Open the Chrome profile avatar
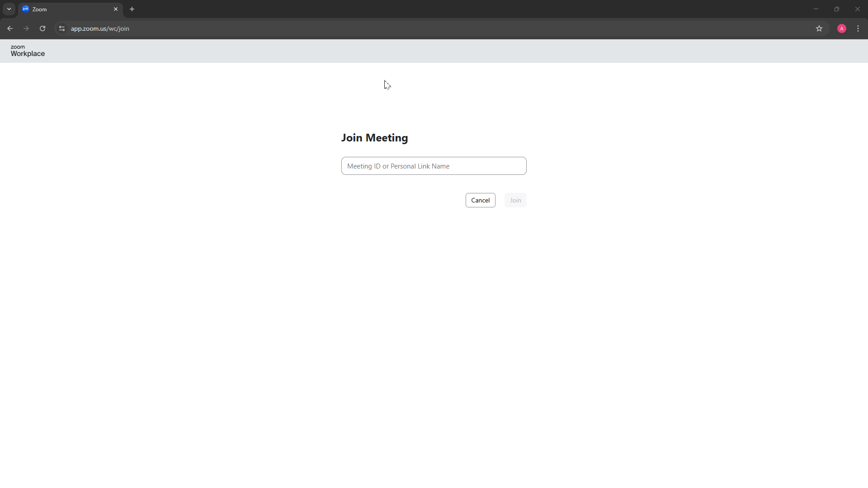868x488 pixels. 841,28
